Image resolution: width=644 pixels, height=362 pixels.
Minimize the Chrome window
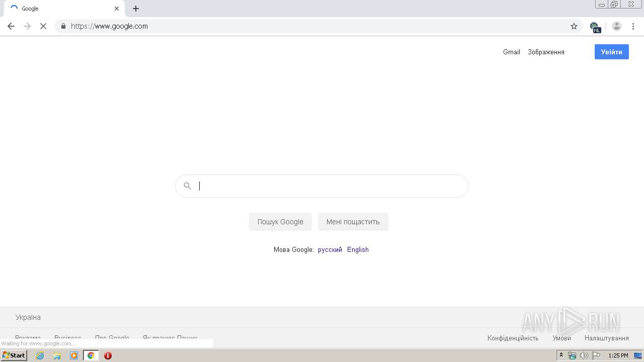click(601, 5)
